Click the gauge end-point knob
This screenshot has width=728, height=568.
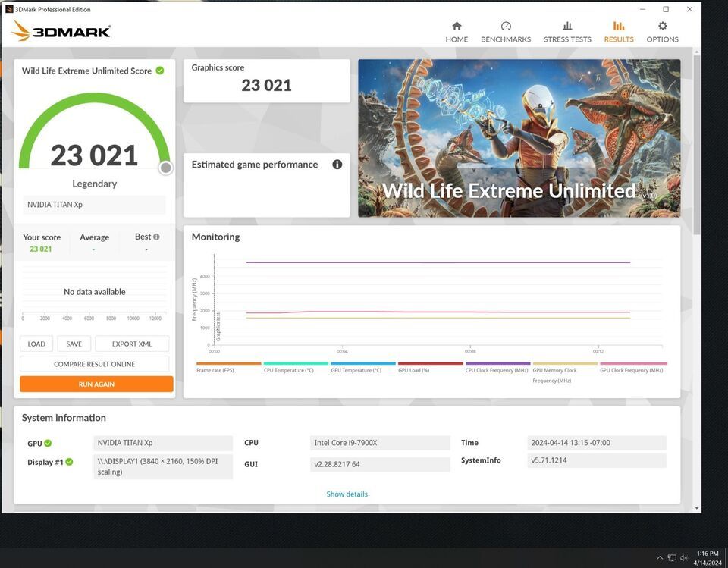pos(166,168)
